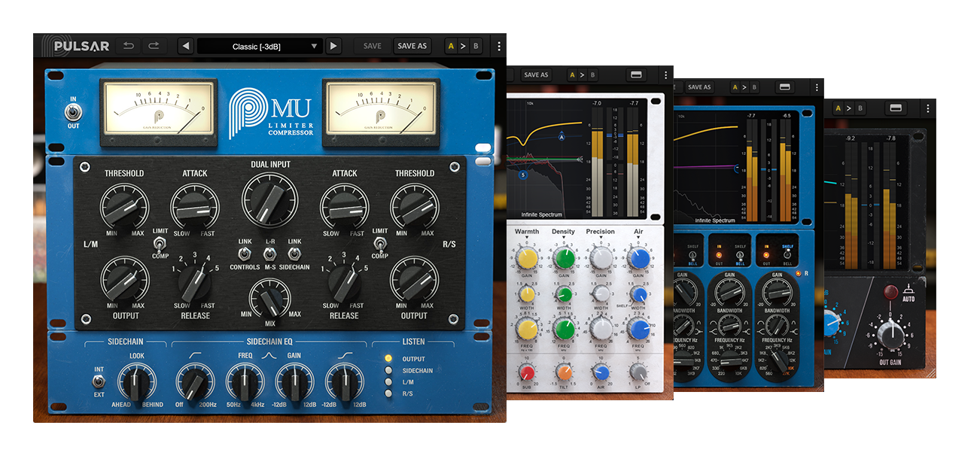Image resolution: width=980 pixels, height=471 pixels.
Task: Click the three-dot menu icon on the EQ plugin
Action: point(665,74)
